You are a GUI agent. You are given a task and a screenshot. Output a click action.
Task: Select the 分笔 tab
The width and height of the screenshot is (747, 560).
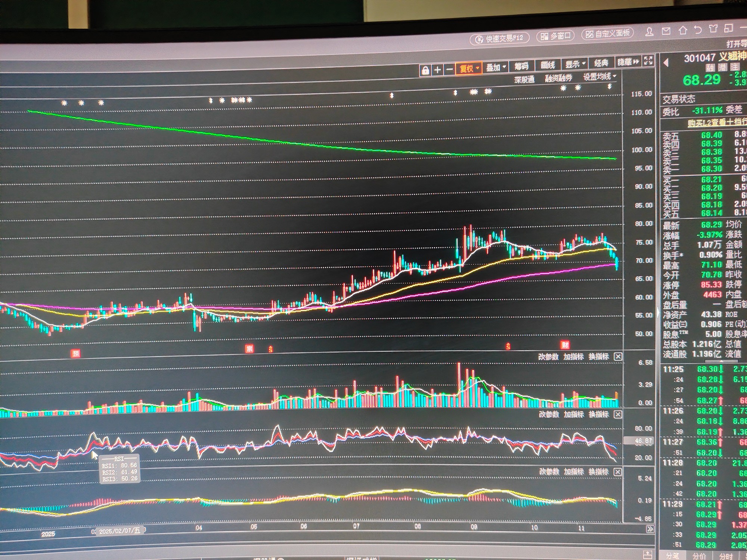tap(673, 556)
